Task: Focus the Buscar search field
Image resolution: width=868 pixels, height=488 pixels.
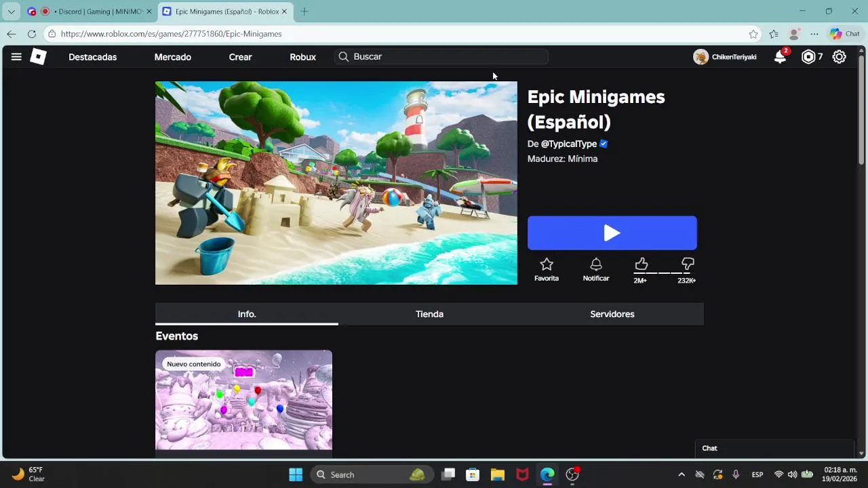Action: click(x=441, y=57)
